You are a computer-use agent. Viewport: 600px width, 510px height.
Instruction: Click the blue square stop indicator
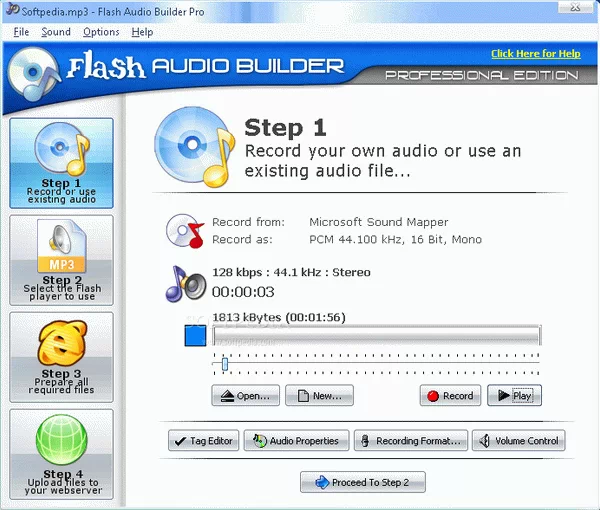[195, 336]
